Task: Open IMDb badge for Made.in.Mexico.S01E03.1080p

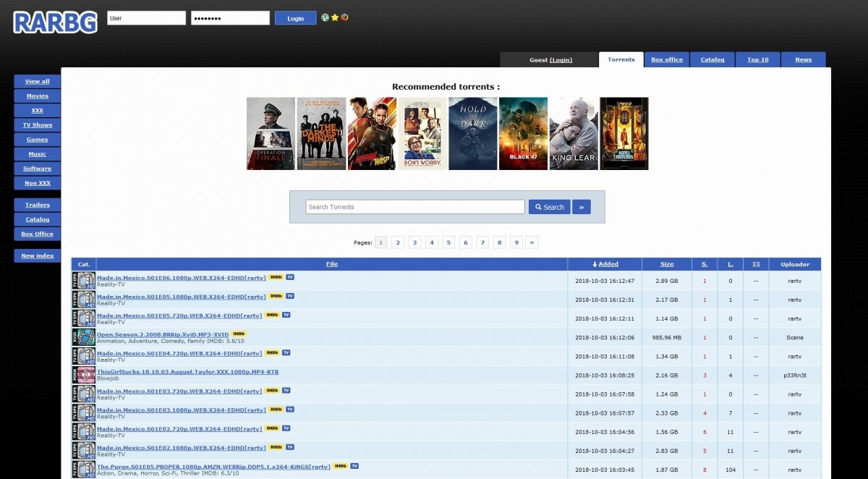Action: pos(276,409)
